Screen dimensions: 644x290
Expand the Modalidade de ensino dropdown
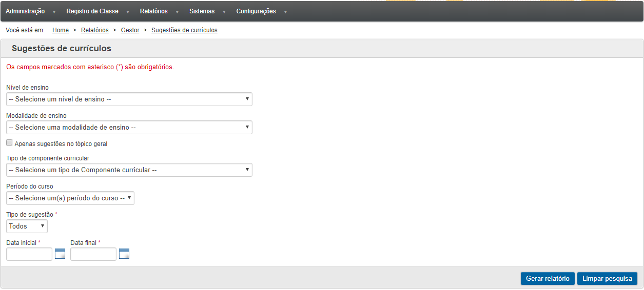point(129,127)
